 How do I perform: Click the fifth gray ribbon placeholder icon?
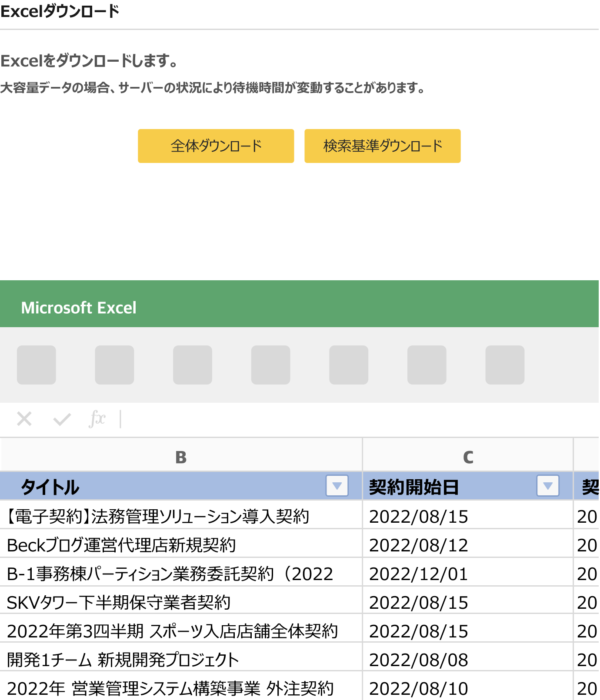point(349,365)
